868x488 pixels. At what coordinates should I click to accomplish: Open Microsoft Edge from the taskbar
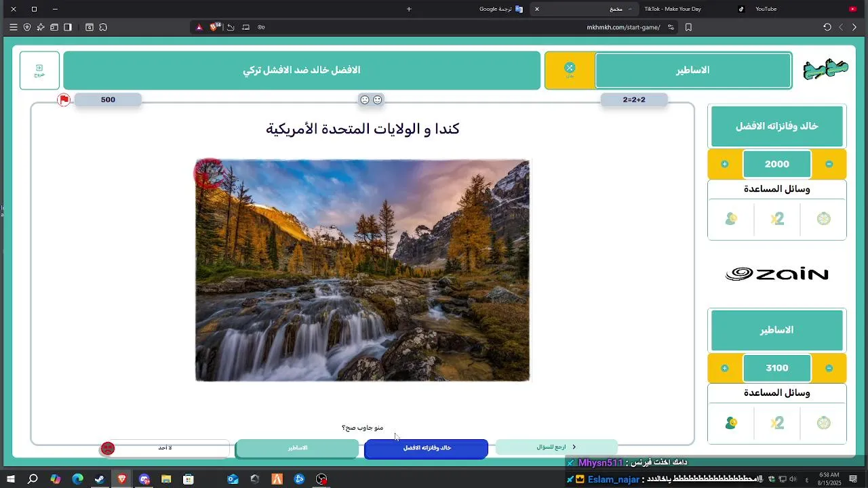pos(77,479)
